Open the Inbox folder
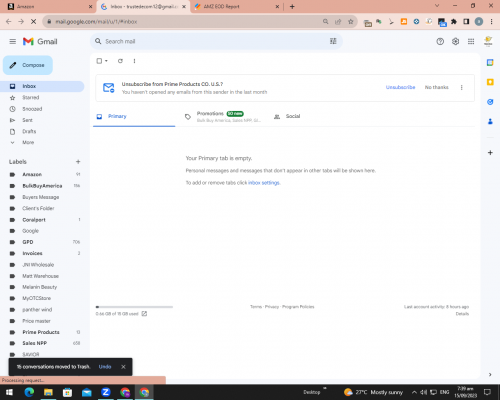Screen dimensions: 500x400 (x=42, y=86)
